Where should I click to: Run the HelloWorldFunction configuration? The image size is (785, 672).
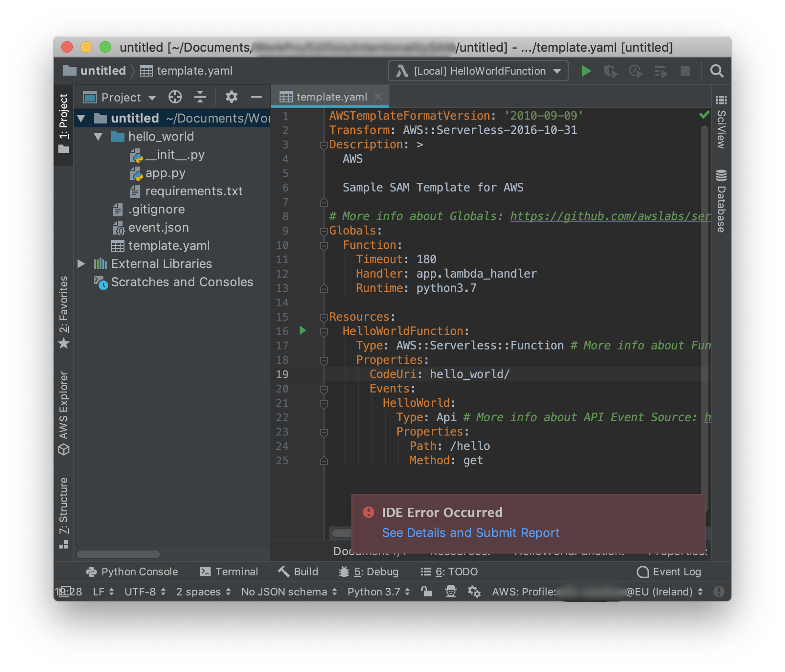[586, 71]
